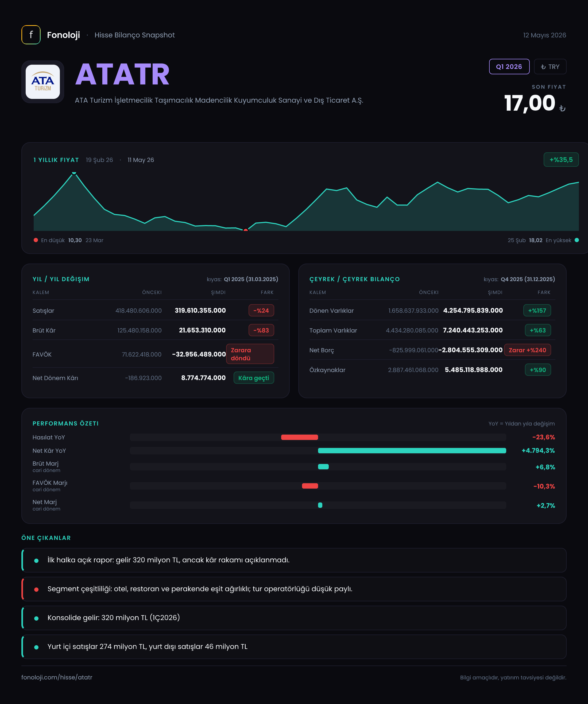Click the highest price teal marker on chart
This screenshot has width=588, height=704.
[74, 173]
